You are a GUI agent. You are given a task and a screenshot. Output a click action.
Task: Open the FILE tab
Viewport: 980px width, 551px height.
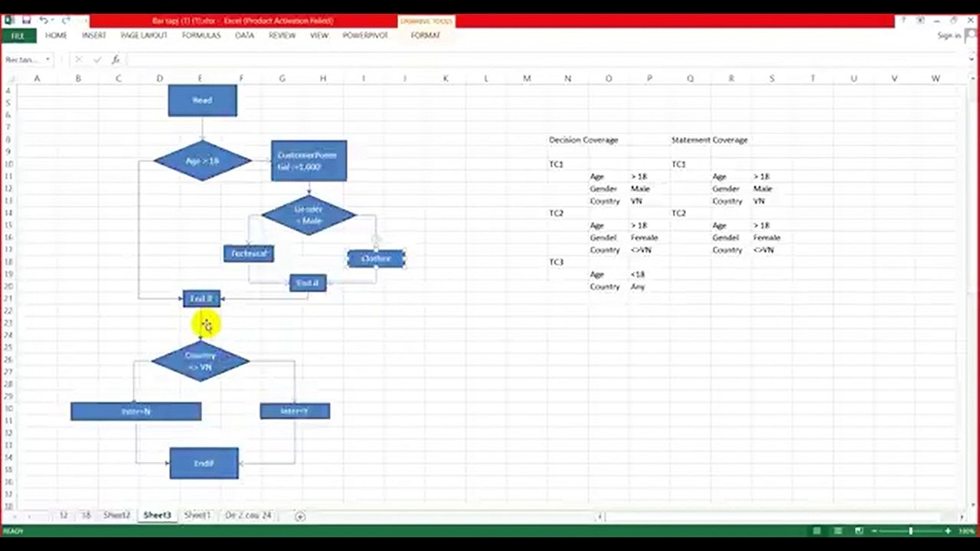18,36
